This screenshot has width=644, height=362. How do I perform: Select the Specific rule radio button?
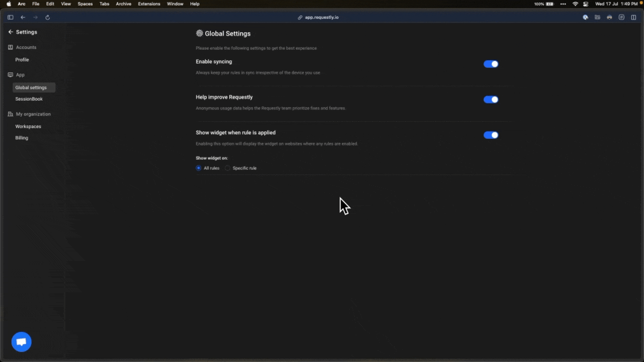(227, 168)
